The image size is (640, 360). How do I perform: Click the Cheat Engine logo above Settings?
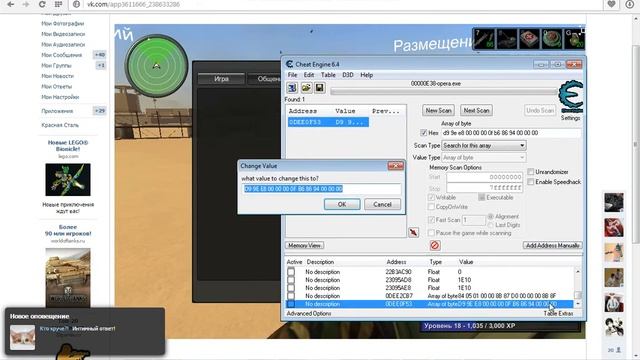(571, 96)
